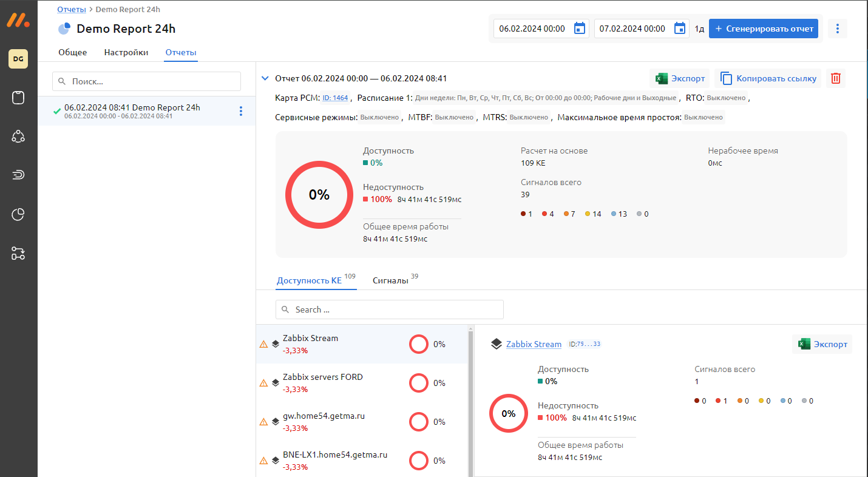Open the end date calendar picker
Viewport: 868px width, 477px height.
click(680, 29)
